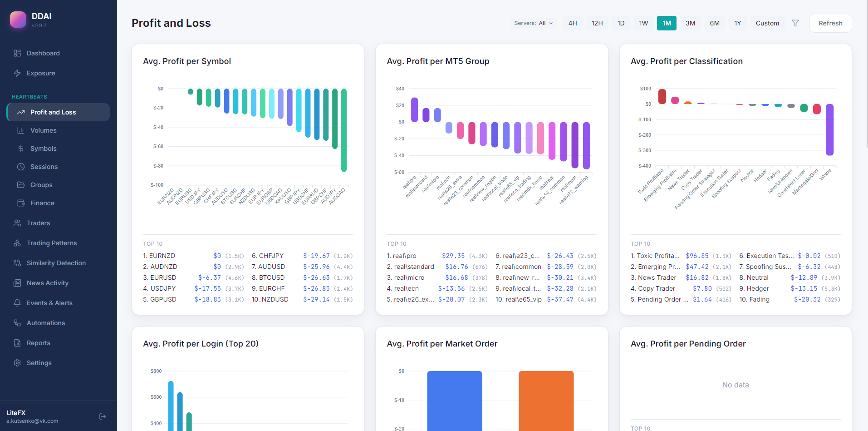Select the 1M time range
Image resolution: width=868 pixels, height=431 pixels.
pos(667,23)
